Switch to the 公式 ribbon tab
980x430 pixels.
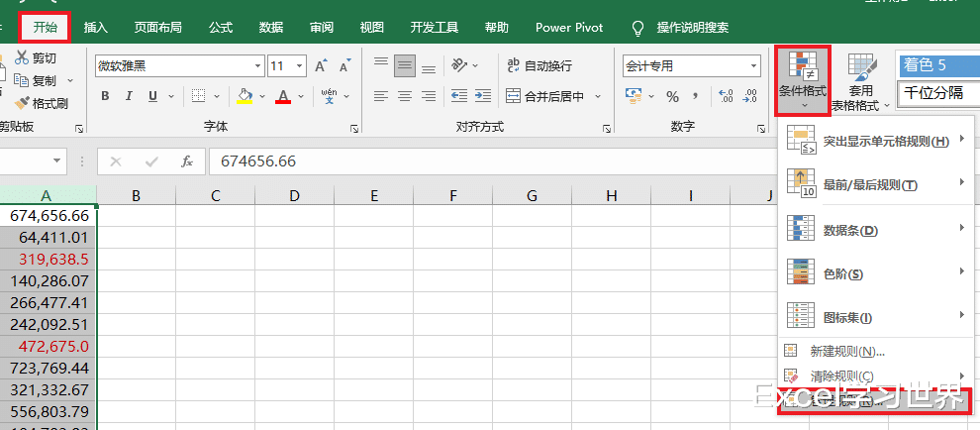coord(221,28)
